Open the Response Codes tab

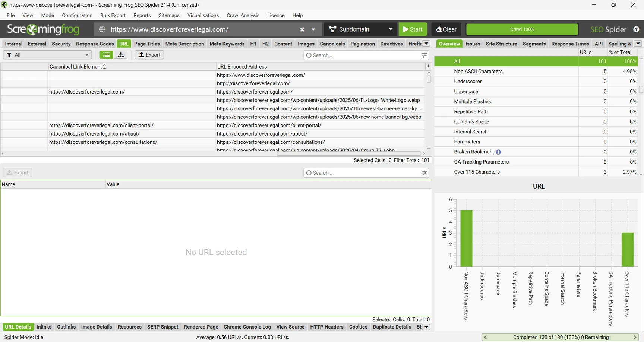(95, 44)
